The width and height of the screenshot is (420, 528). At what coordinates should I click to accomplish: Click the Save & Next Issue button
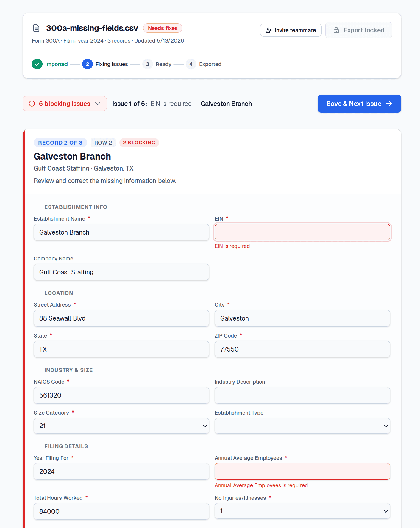coord(359,104)
